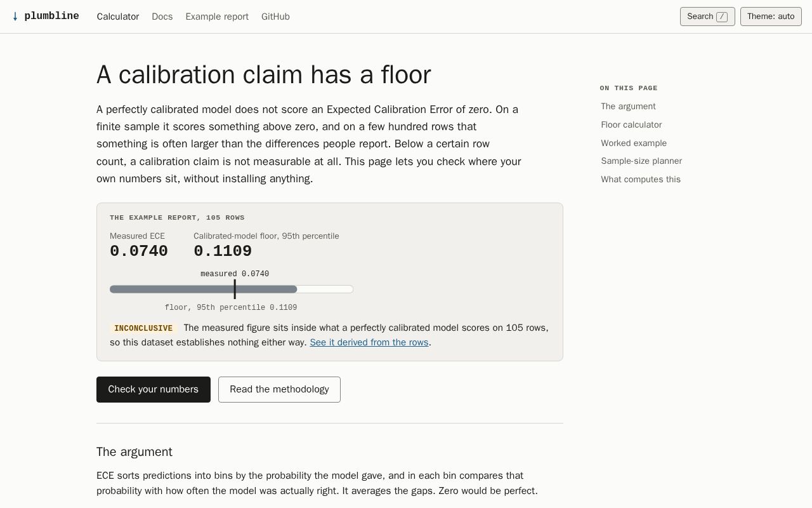Click the slash shortcut key badge
812x508 pixels.
click(x=722, y=17)
